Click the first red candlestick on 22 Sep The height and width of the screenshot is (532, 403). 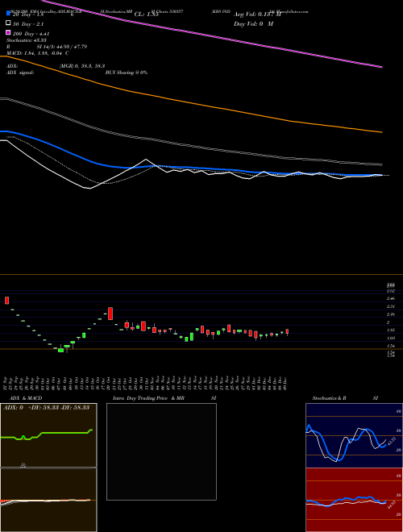click(6, 301)
